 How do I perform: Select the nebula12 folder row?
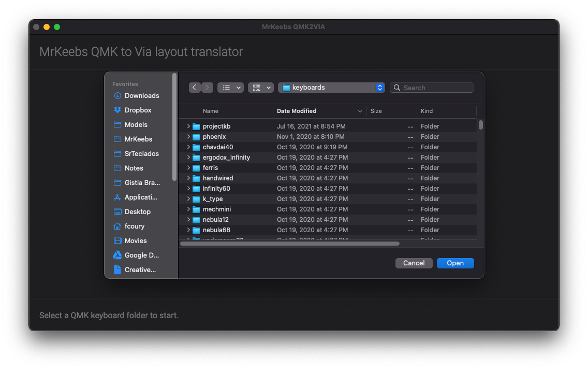328,220
